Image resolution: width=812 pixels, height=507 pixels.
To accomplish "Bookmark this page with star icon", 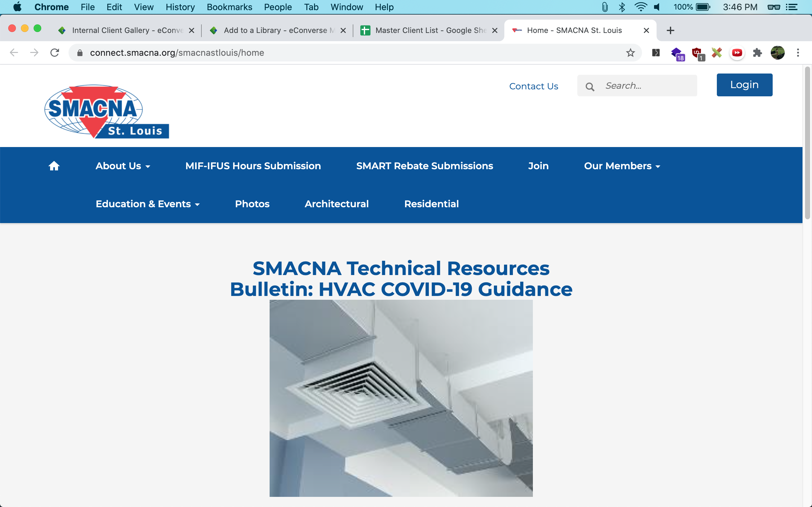I will tap(630, 53).
